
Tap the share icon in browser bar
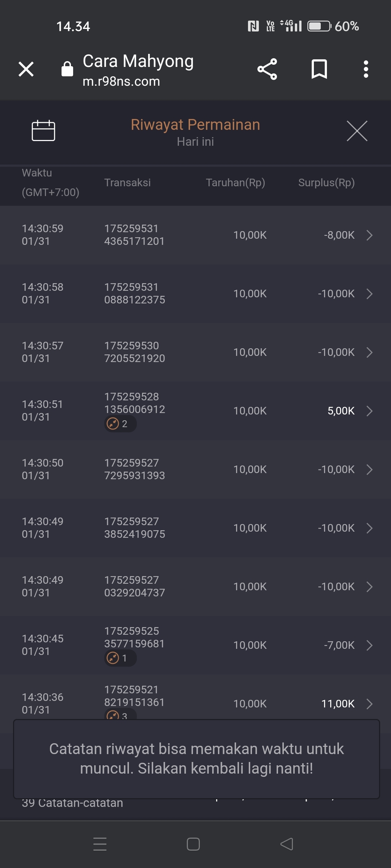click(267, 69)
